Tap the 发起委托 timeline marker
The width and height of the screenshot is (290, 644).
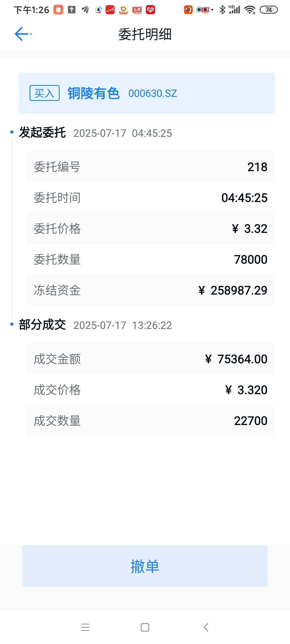12,132
